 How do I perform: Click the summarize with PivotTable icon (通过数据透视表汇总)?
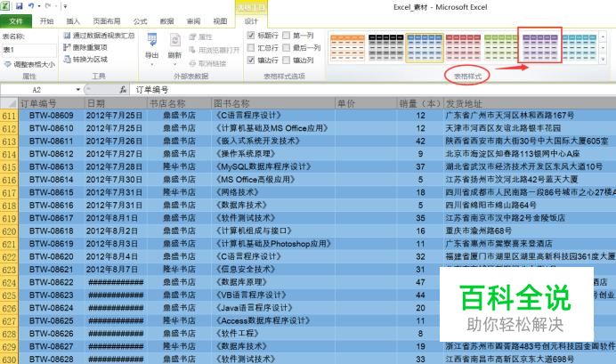[x=67, y=36]
